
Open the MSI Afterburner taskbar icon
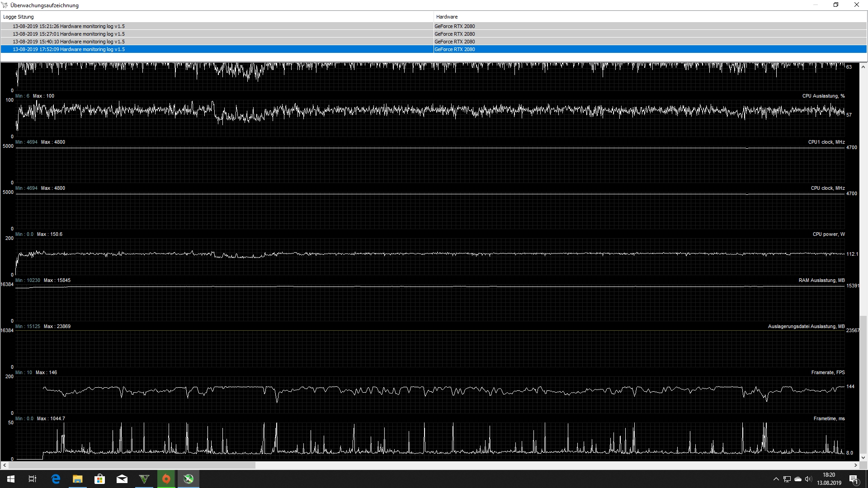[x=189, y=479]
